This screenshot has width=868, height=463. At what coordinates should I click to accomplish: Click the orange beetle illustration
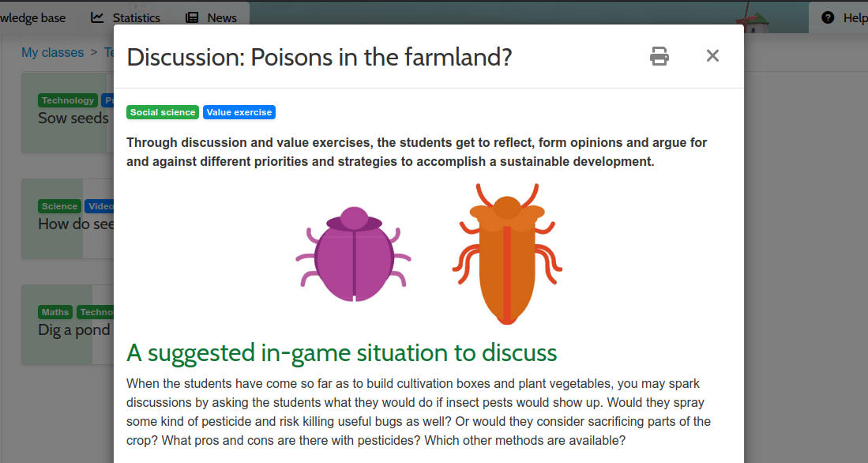(506, 254)
